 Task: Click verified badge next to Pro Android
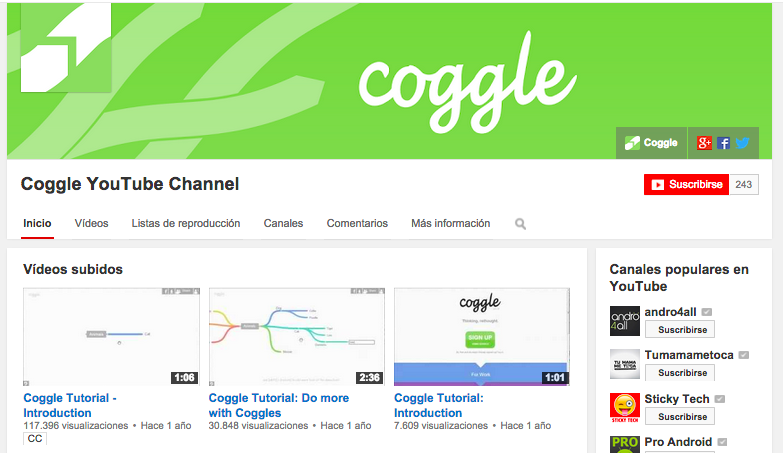tap(722, 442)
